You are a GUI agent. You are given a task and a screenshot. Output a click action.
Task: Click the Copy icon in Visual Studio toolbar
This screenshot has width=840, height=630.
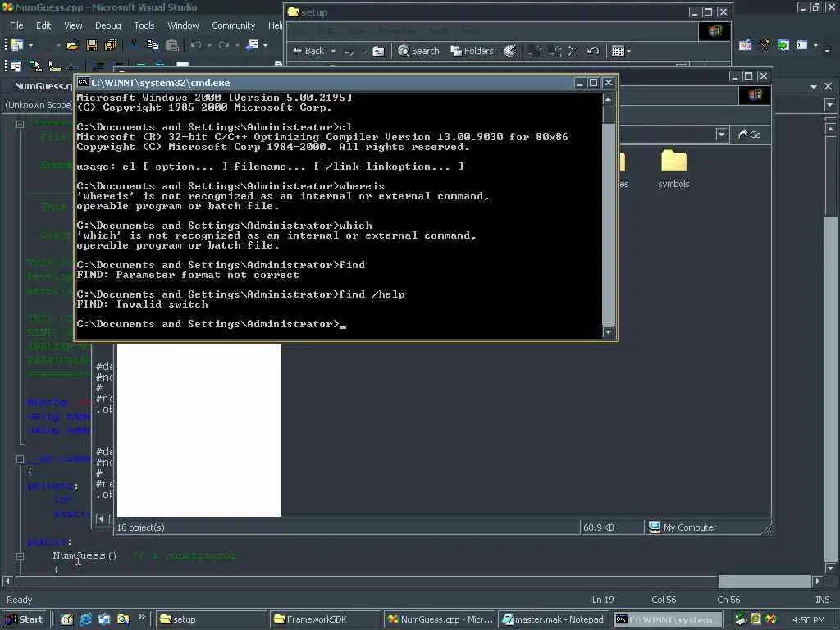tap(153, 46)
